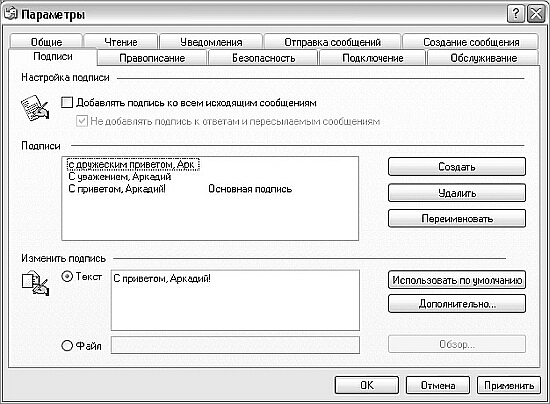
Task: Switch to the Обслуживание tab
Action: pos(483,58)
